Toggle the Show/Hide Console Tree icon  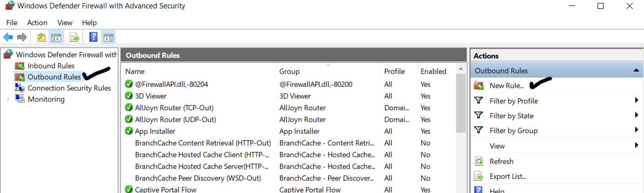pyautogui.click(x=56, y=37)
